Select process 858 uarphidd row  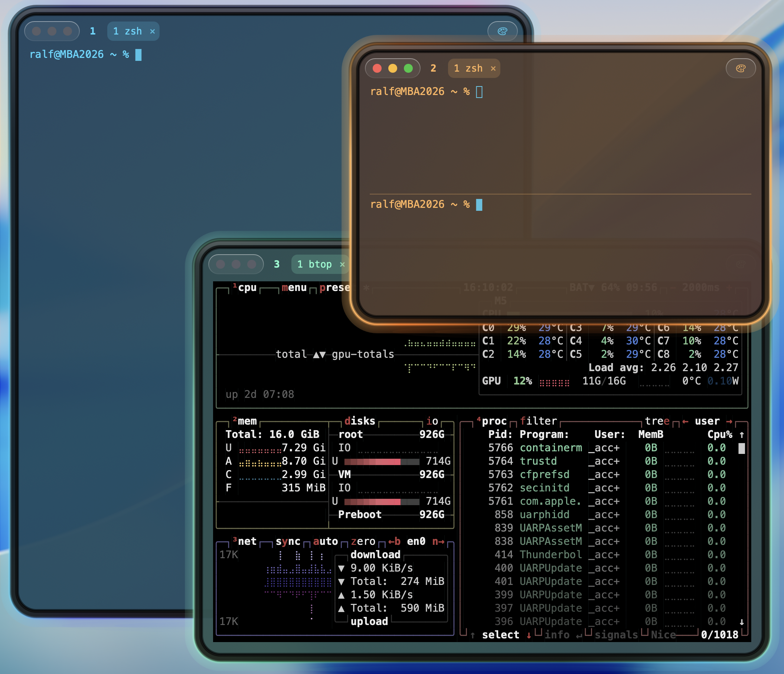click(x=607, y=514)
